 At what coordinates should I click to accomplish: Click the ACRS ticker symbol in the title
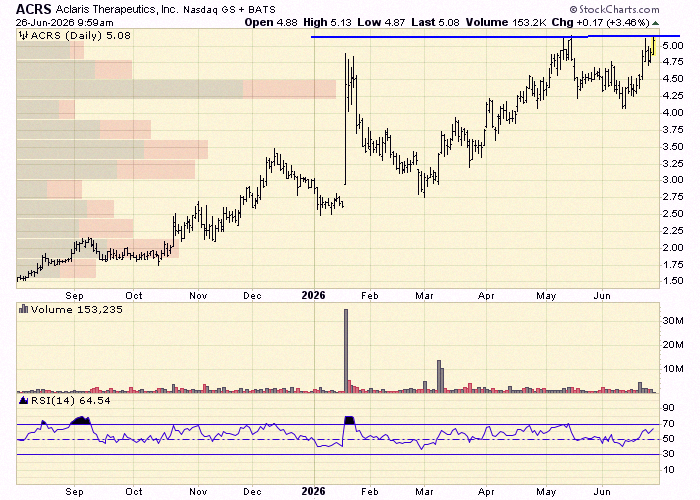click(x=34, y=9)
